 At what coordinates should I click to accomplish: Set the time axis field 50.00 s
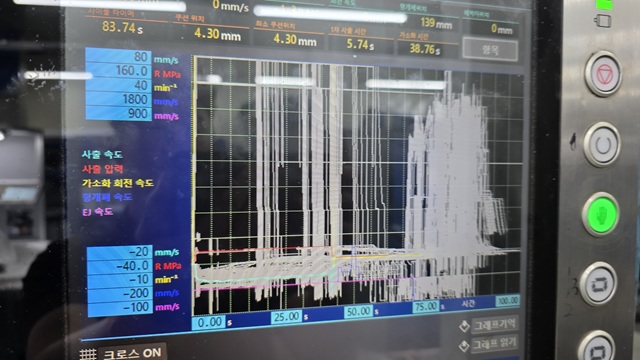(358, 311)
